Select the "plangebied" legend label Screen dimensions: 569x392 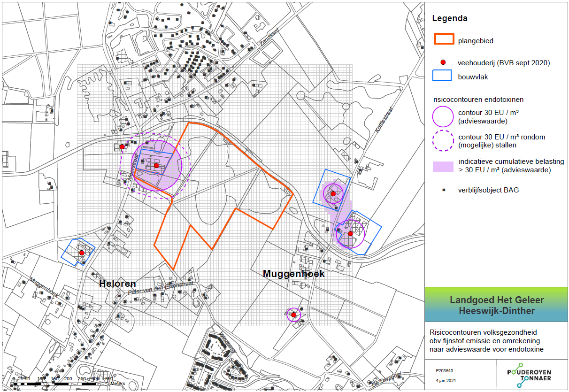476,41
